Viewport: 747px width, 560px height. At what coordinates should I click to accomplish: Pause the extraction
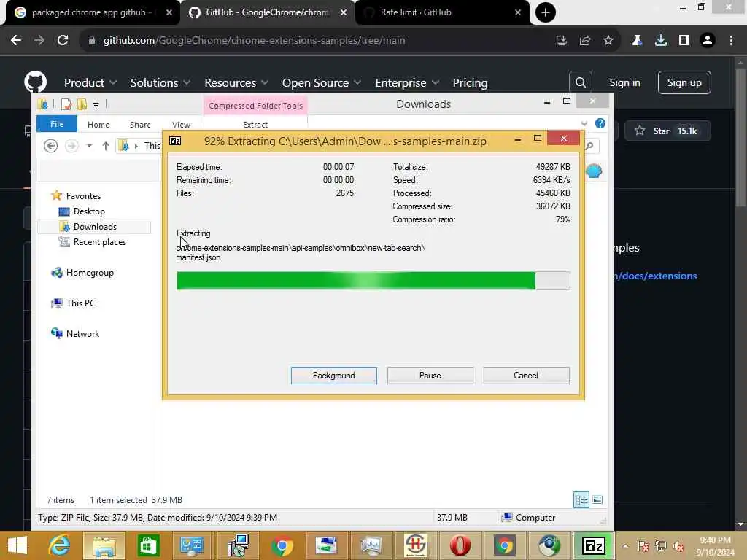pos(430,376)
